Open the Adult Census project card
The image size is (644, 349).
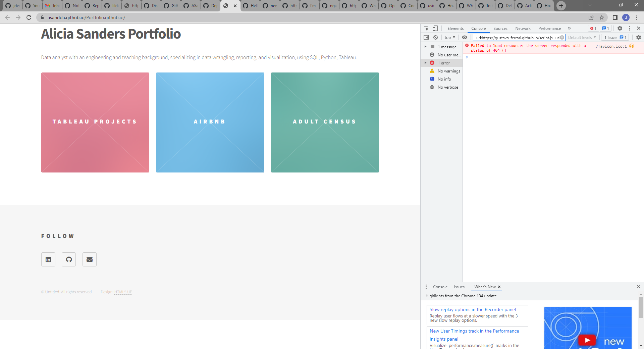tap(325, 122)
